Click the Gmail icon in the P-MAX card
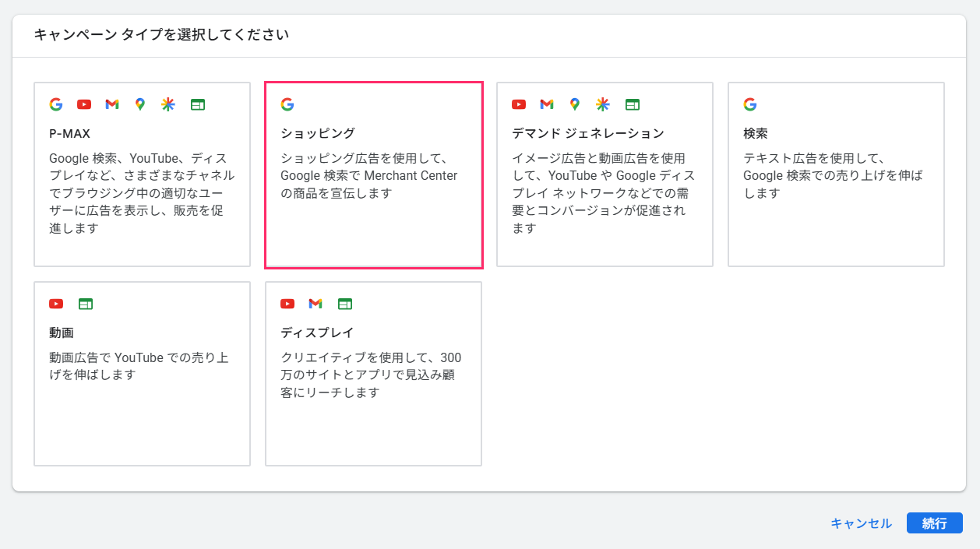The image size is (980, 549). (x=112, y=104)
